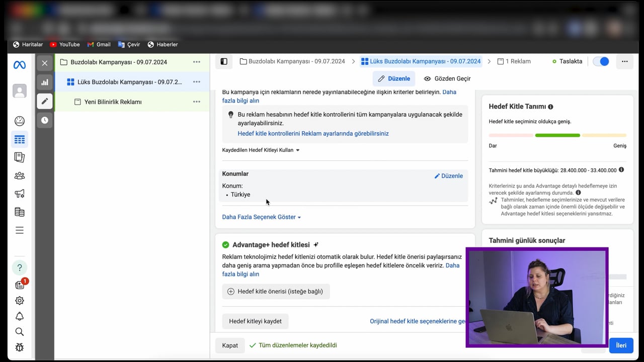Open the All tools hamburger icon
The height and width of the screenshot is (362, 644).
click(20, 230)
